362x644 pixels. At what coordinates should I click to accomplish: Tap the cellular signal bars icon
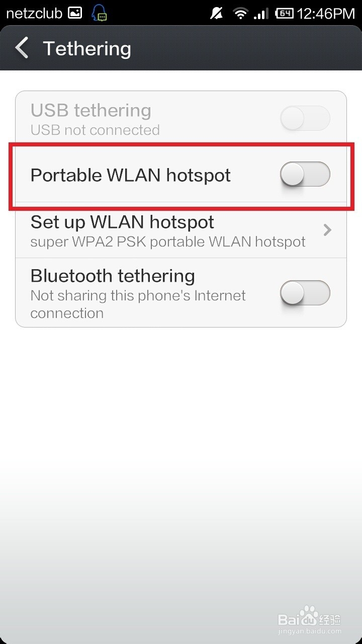[260, 14]
